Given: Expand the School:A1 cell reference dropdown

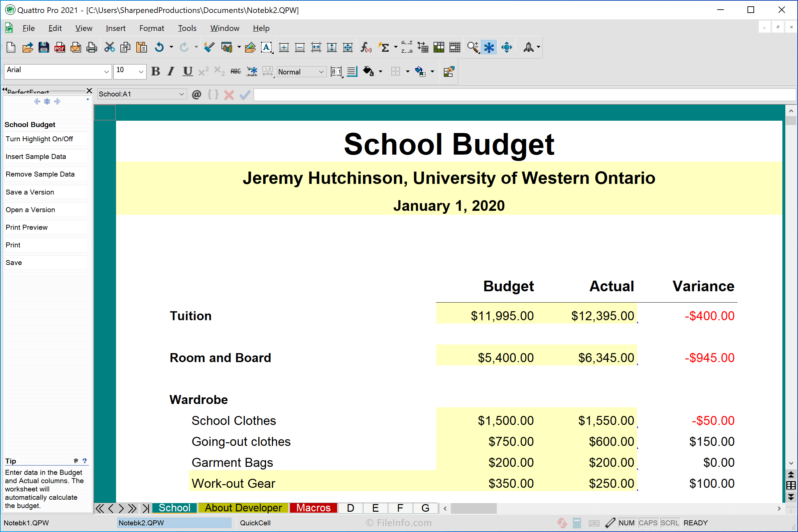Looking at the screenshot, I should point(182,94).
